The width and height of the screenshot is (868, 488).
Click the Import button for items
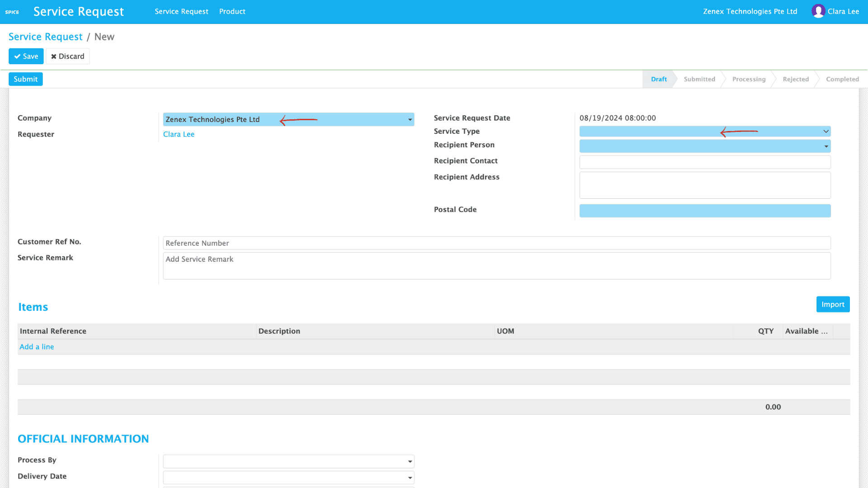(833, 304)
